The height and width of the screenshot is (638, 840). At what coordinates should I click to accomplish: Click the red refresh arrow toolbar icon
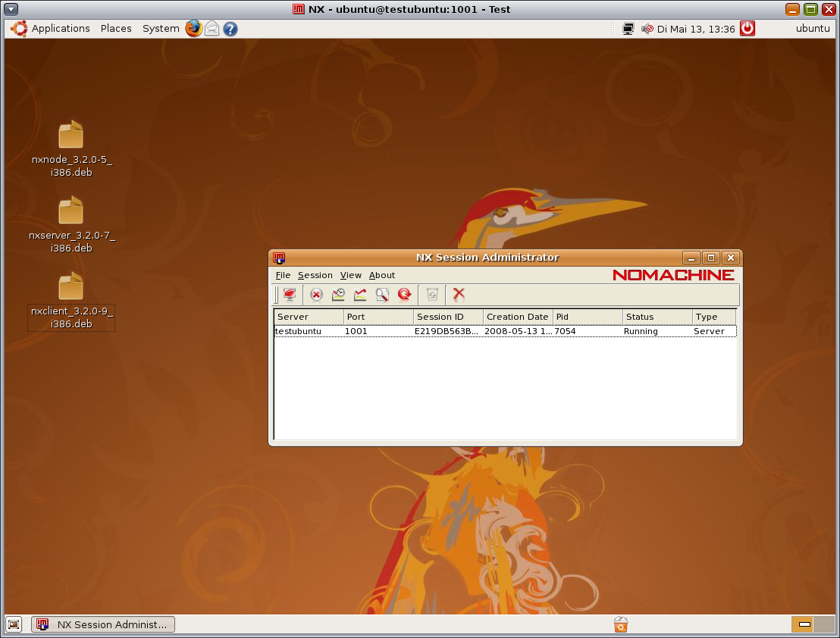[x=405, y=295]
